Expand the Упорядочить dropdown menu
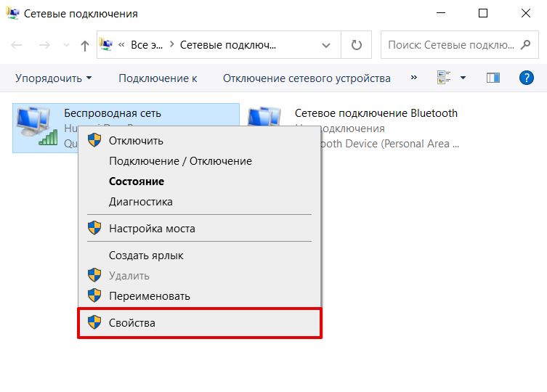Screen dimensions: 547x392 point(54,78)
